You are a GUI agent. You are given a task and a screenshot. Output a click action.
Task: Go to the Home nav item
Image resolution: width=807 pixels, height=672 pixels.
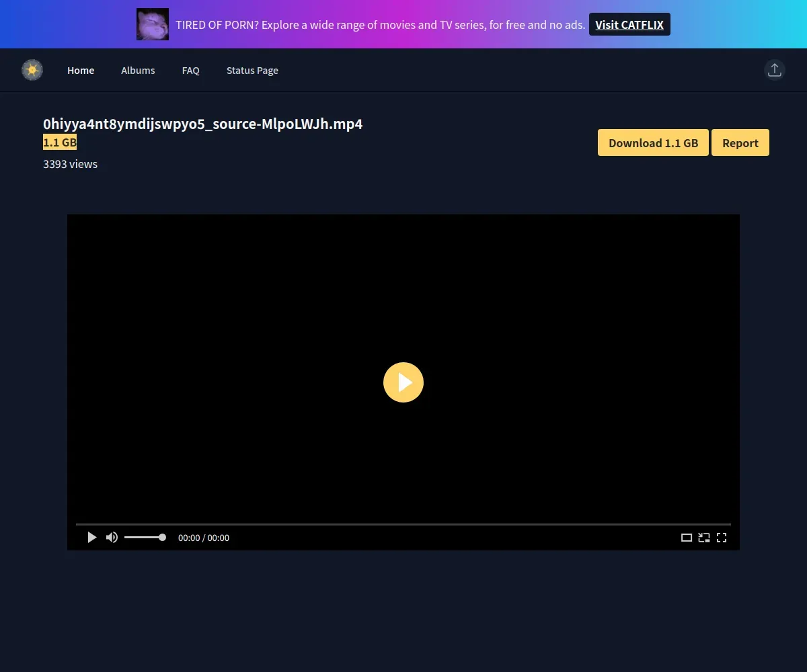(x=81, y=71)
